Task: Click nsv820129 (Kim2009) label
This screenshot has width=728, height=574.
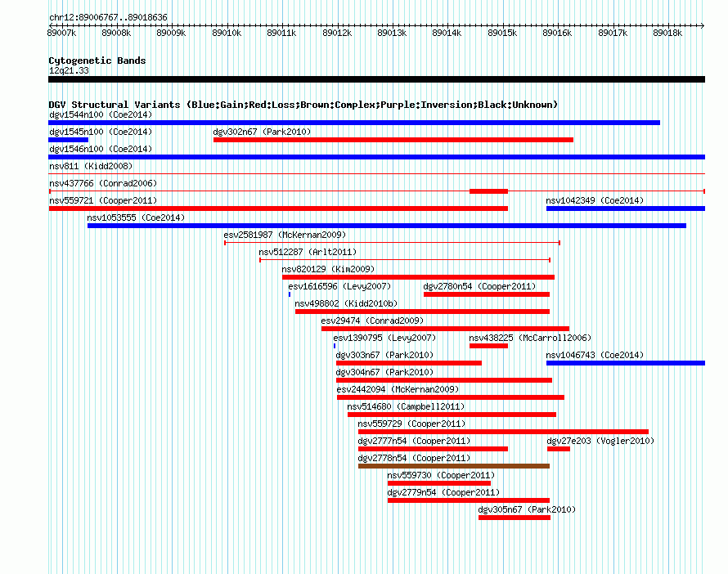Action: (328, 269)
